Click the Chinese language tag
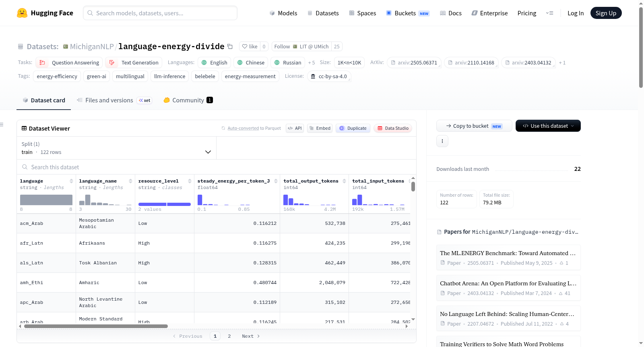 pos(251,62)
